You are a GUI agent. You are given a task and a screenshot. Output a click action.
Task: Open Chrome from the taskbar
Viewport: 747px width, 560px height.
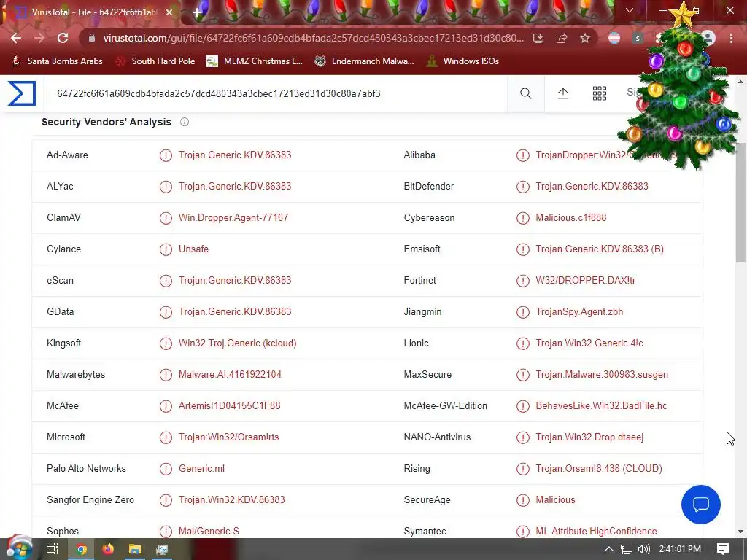pos(82,549)
